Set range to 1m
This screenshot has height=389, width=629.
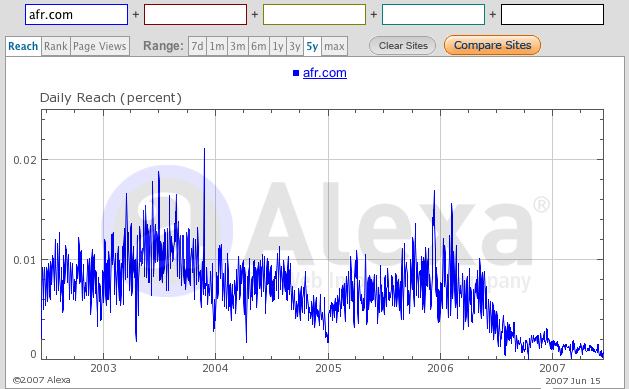tap(217, 47)
